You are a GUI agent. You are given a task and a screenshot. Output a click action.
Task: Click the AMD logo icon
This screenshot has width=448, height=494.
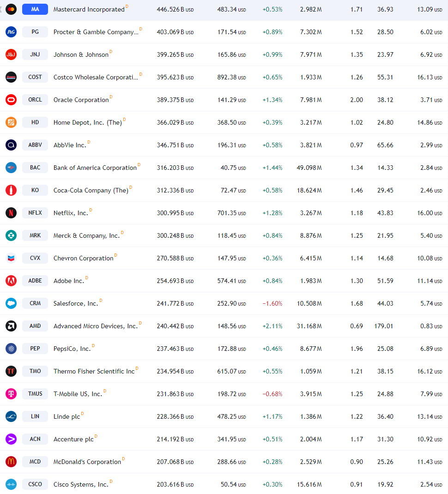[x=11, y=326]
